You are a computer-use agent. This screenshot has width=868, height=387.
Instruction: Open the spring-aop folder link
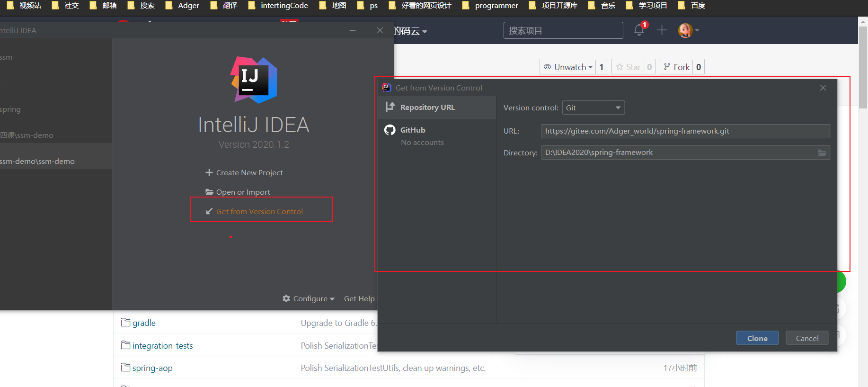coord(152,368)
